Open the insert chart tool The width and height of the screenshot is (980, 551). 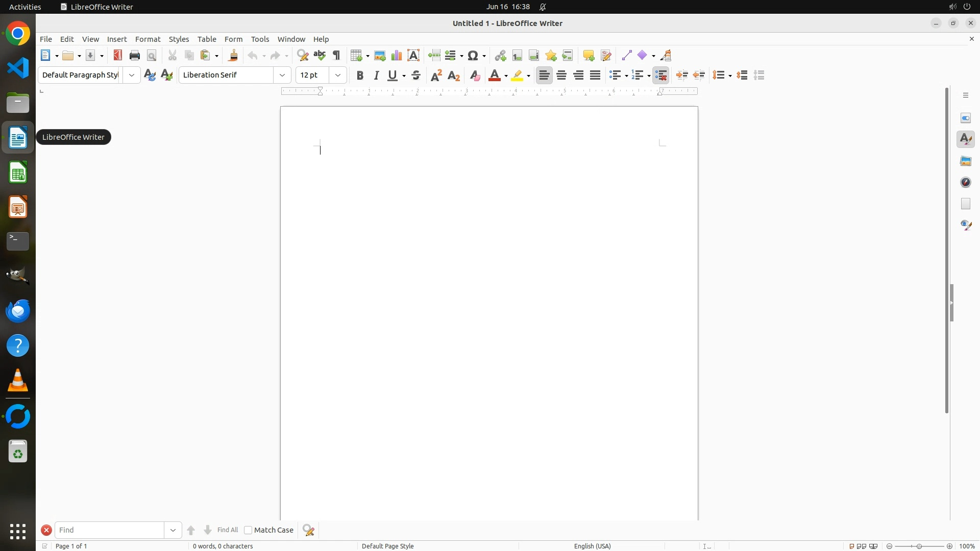(397, 56)
